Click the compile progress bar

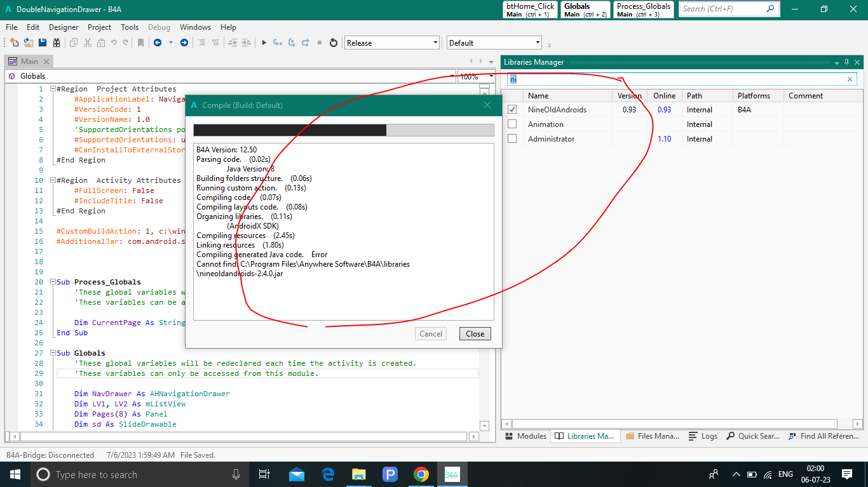[x=343, y=130]
